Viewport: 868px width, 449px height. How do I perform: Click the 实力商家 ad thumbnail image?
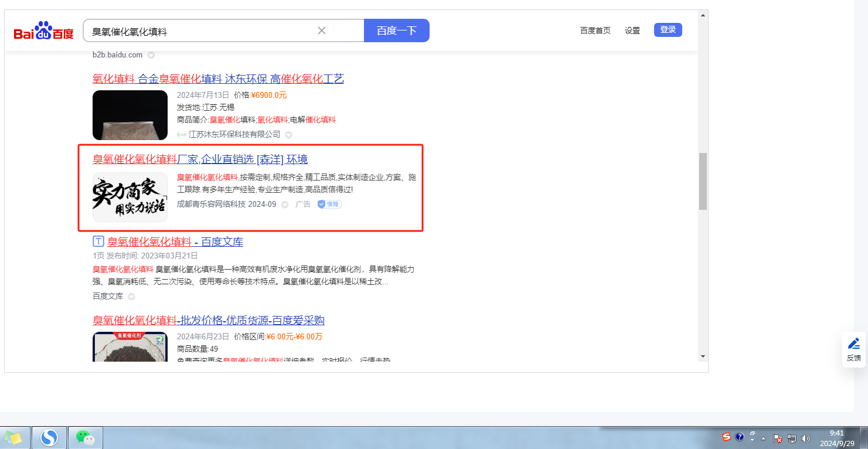[x=130, y=197]
